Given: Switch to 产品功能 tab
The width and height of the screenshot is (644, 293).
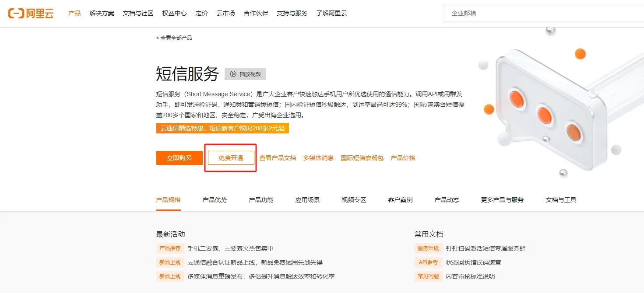Looking at the screenshot, I should (261, 200).
